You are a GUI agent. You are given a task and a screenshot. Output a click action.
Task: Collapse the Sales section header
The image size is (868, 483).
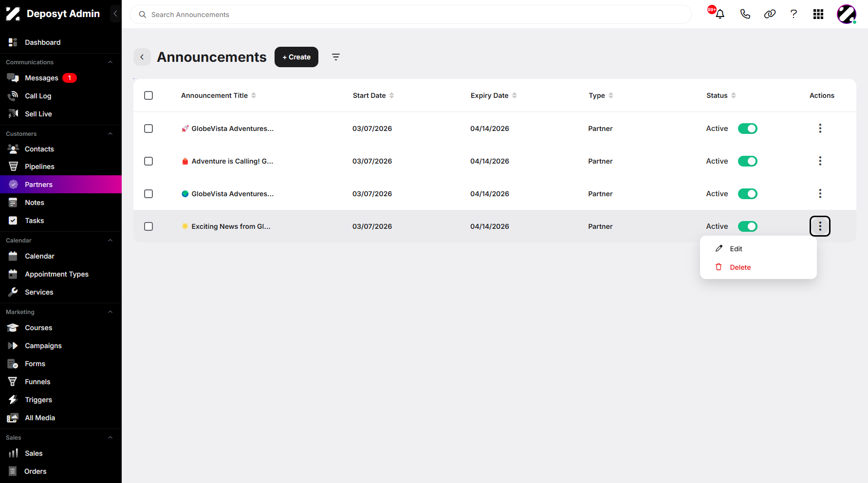coord(110,438)
